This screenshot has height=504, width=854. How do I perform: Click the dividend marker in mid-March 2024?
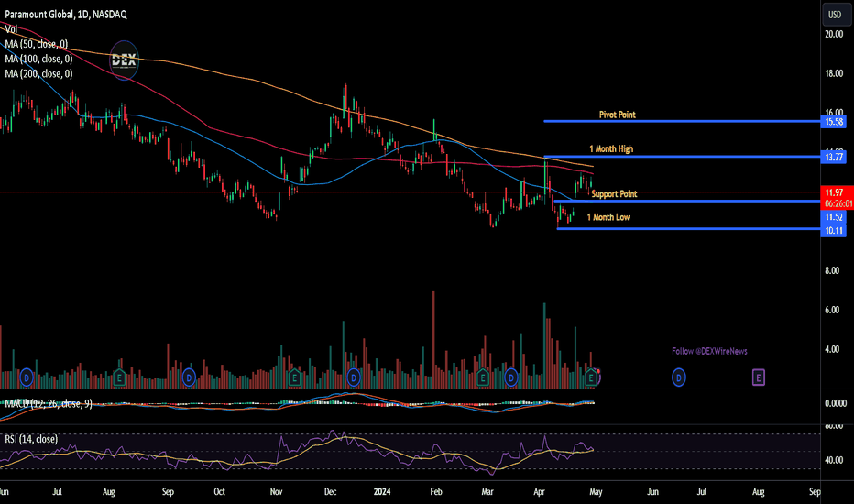(x=511, y=377)
